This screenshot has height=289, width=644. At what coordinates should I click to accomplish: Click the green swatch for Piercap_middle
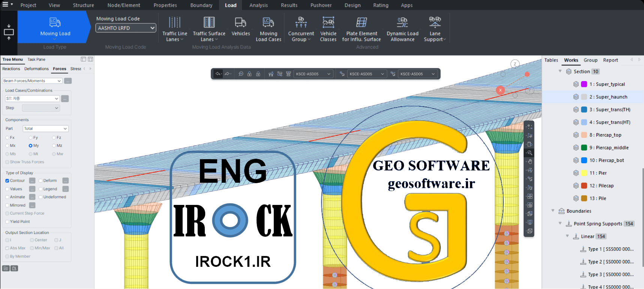tap(584, 148)
